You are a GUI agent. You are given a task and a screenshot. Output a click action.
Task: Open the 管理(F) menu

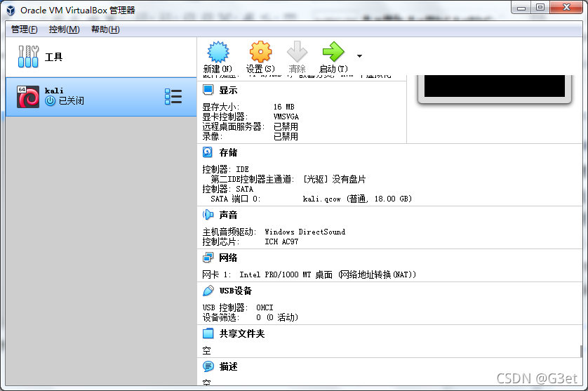(25, 29)
